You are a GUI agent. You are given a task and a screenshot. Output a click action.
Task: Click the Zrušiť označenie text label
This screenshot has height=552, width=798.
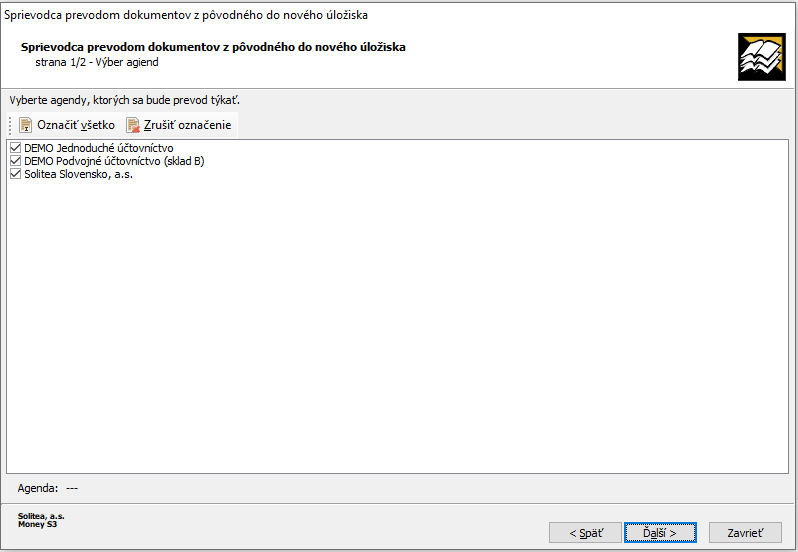(187, 125)
